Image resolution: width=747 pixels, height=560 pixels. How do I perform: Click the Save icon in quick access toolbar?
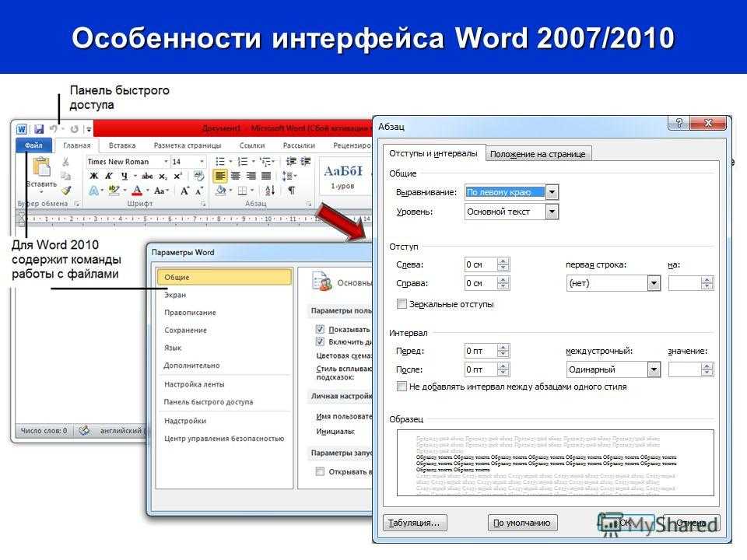tap(39, 129)
